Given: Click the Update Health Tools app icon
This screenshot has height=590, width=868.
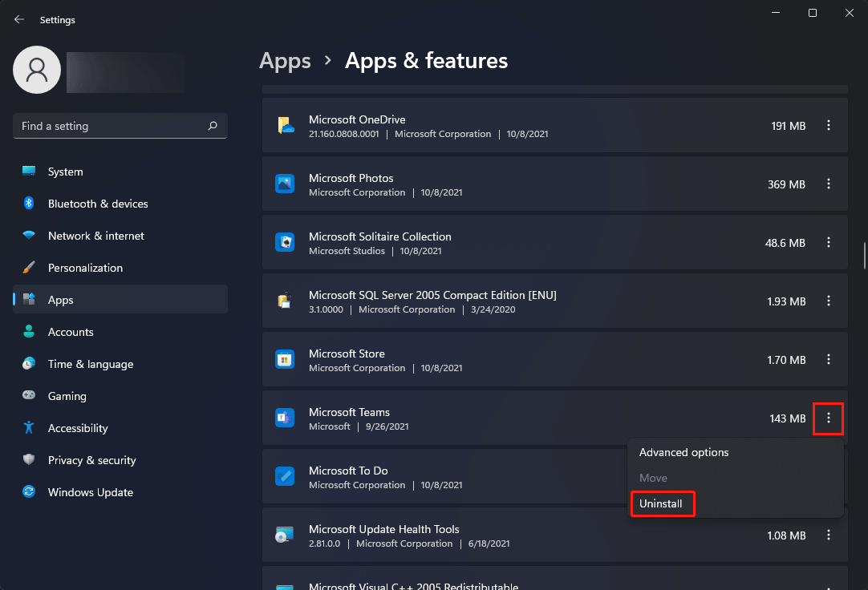Looking at the screenshot, I should point(285,535).
